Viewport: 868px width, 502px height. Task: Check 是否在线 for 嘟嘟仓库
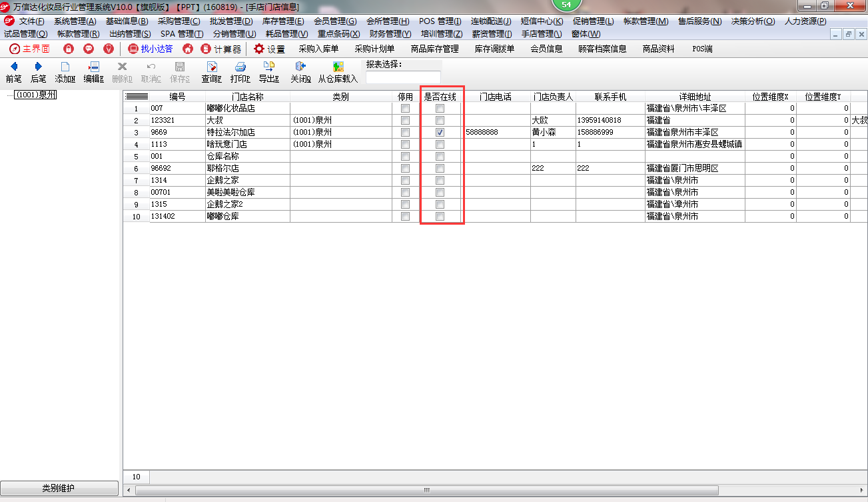(x=440, y=217)
